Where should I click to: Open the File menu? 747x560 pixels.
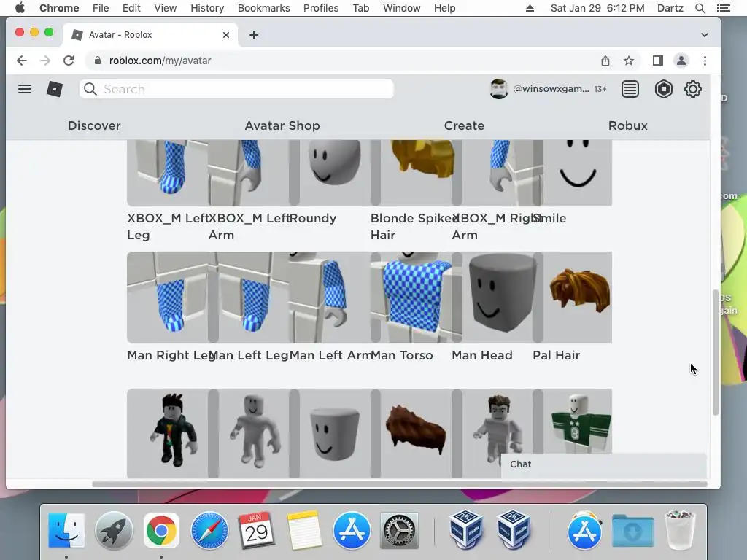coord(101,8)
